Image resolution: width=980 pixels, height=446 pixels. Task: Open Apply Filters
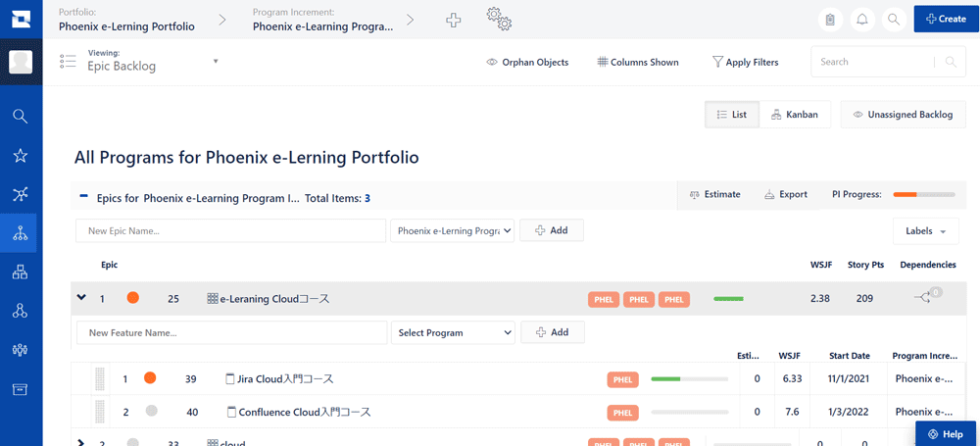pyautogui.click(x=746, y=62)
